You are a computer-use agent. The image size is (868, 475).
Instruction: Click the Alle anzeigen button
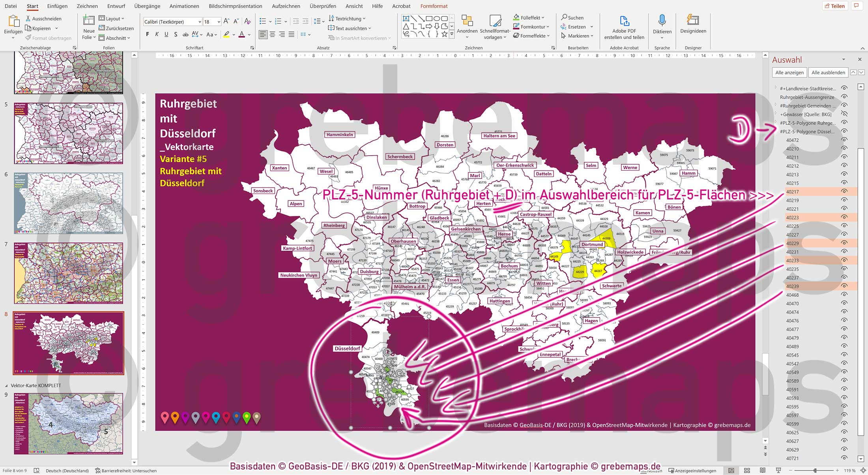coord(789,72)
